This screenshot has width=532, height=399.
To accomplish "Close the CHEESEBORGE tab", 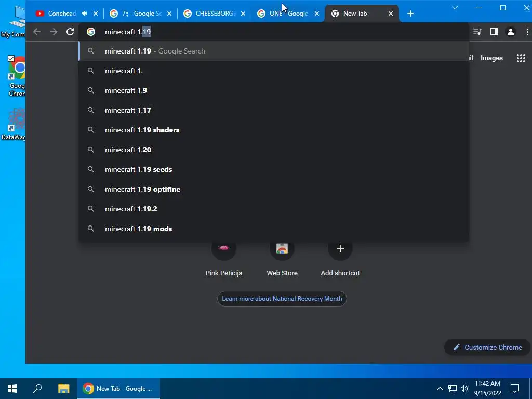I will pyautogui.click(x=243, y=14).
